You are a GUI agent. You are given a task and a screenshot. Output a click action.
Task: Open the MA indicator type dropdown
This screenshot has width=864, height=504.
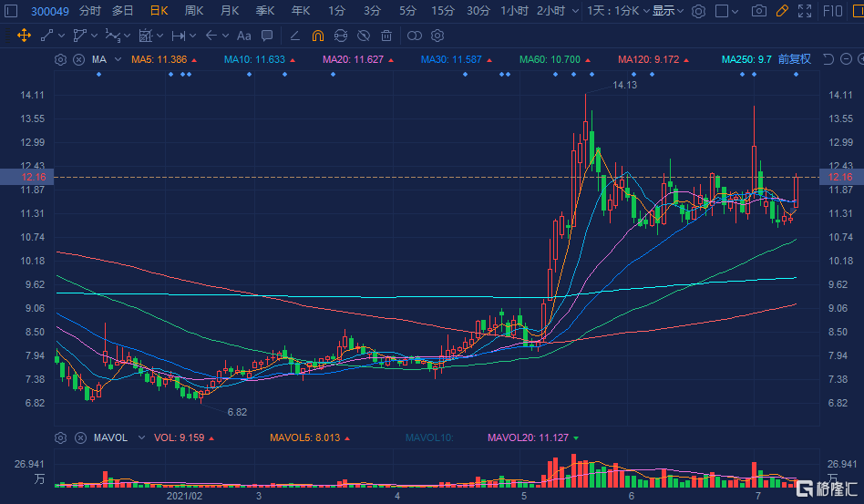click(x=116, y=59)
